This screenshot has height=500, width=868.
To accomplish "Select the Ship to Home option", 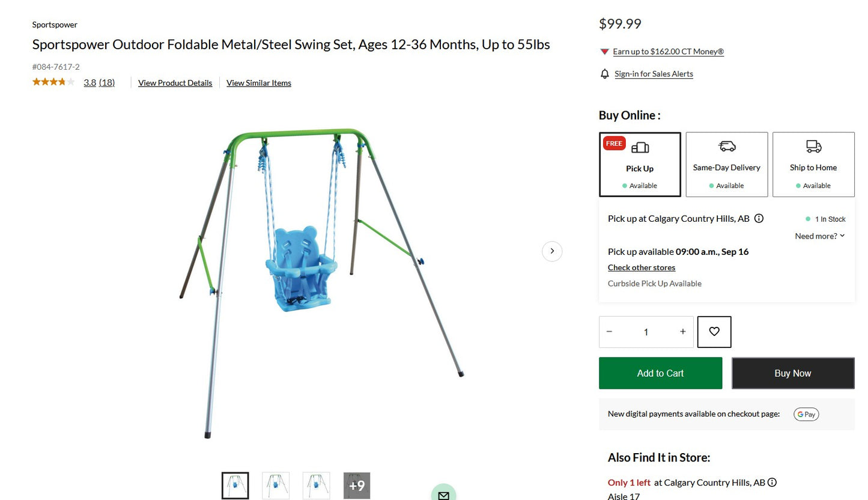I will (813, 164).
